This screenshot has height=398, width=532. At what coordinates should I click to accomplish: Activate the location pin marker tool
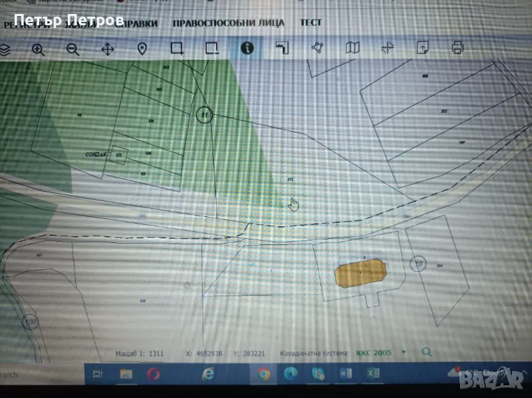coord(142,49)
